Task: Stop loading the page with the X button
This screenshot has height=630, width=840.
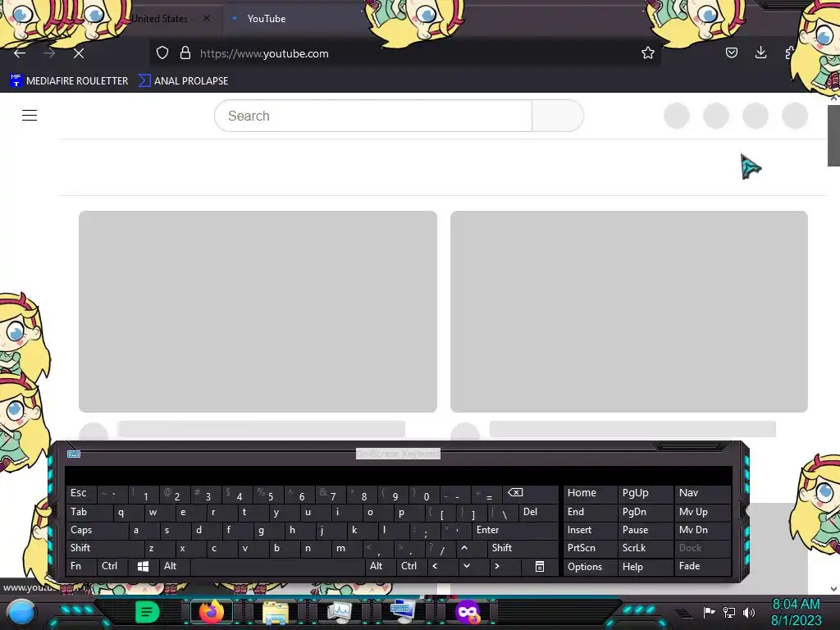Action: click(x=79, y=53)
